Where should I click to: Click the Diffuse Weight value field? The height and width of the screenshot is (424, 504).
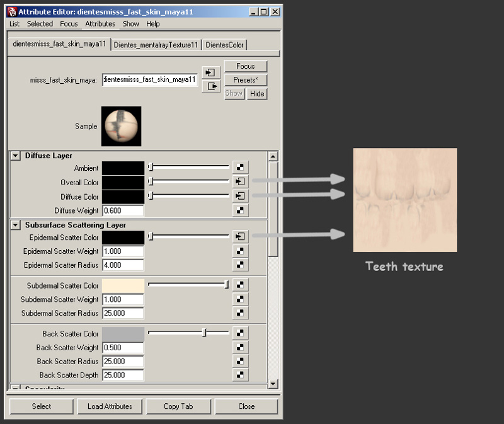123,210
